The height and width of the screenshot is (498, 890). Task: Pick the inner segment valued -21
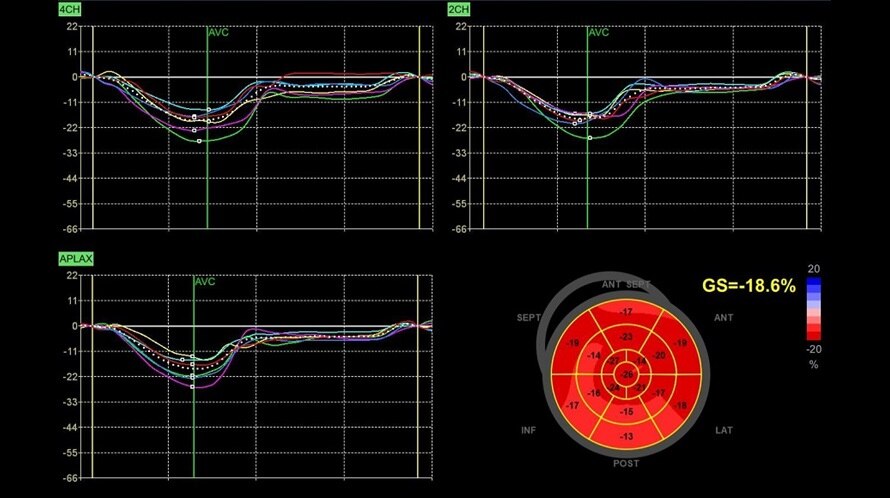[640, 388]
